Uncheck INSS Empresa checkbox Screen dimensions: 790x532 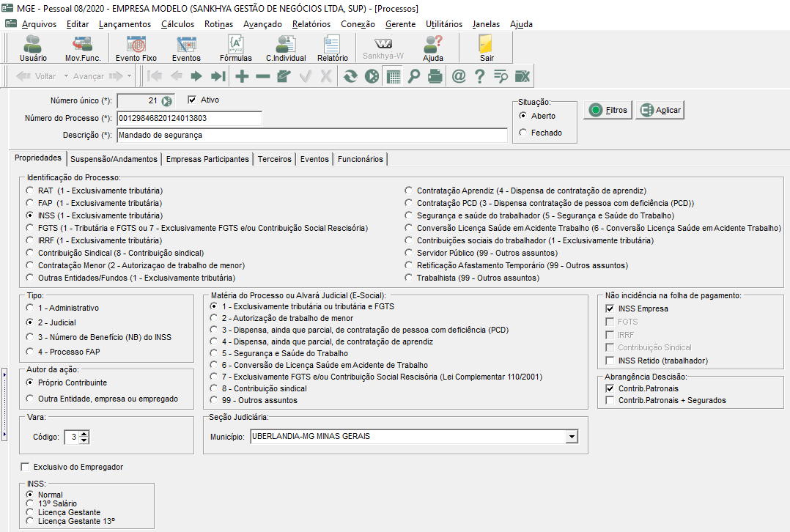(610, 309)
